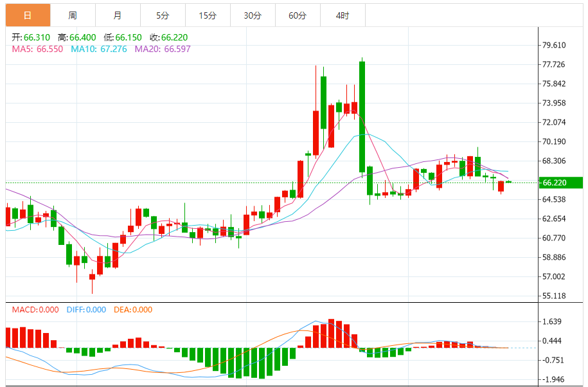Image resolution: width=588 pixels, height=387 pixels.
Task: Click the 57.002 price axis label
Action: click(x=554, y=276)
